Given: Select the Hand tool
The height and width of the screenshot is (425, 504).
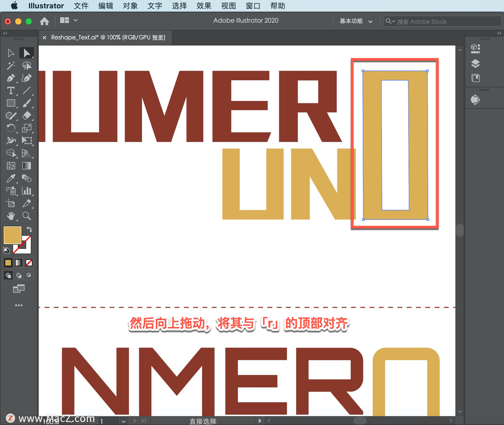Looking at the screenshot, I should pyautogui.click(x=10, y=216).
